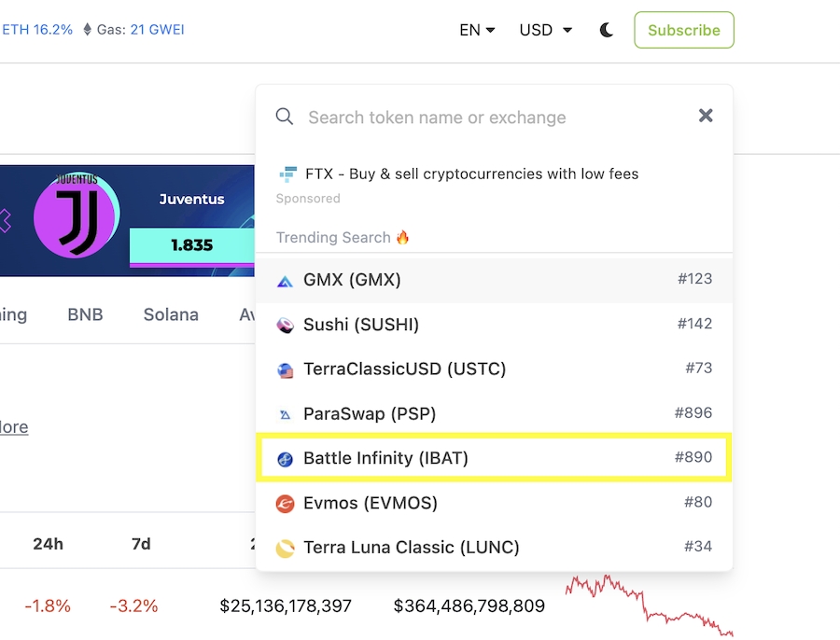Click the search magnifier icon
This screenshot has height=640, width=840.
point(285,117)
